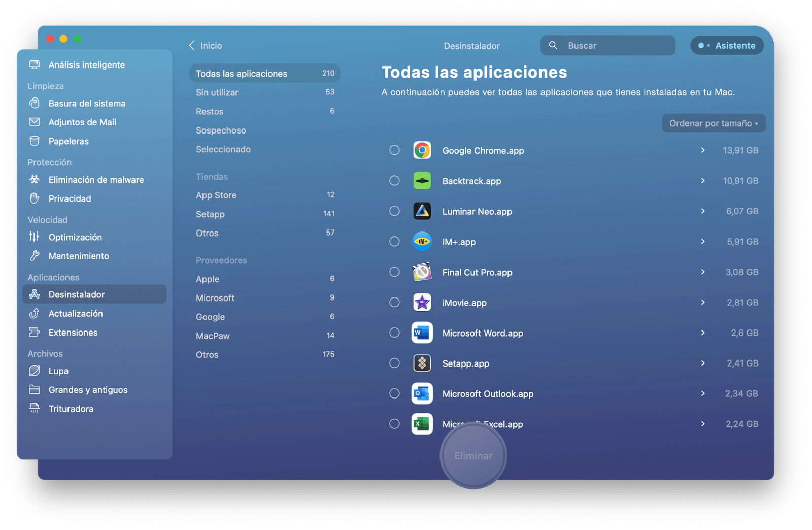Viewport: 812px width, 530px height.
Task: Tick the Microsoft Word.app checkbox
Action: [x=394, y=333]
